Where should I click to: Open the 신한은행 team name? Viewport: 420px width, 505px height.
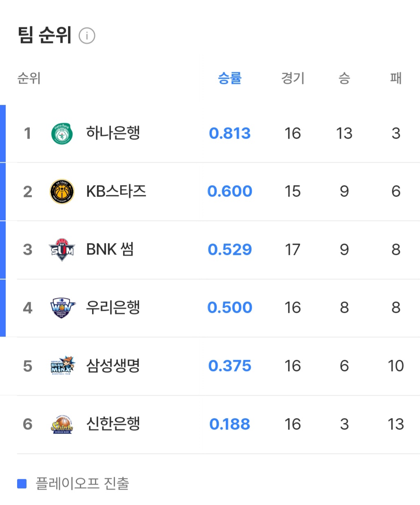pyautogui.click(x=113, y=423)
